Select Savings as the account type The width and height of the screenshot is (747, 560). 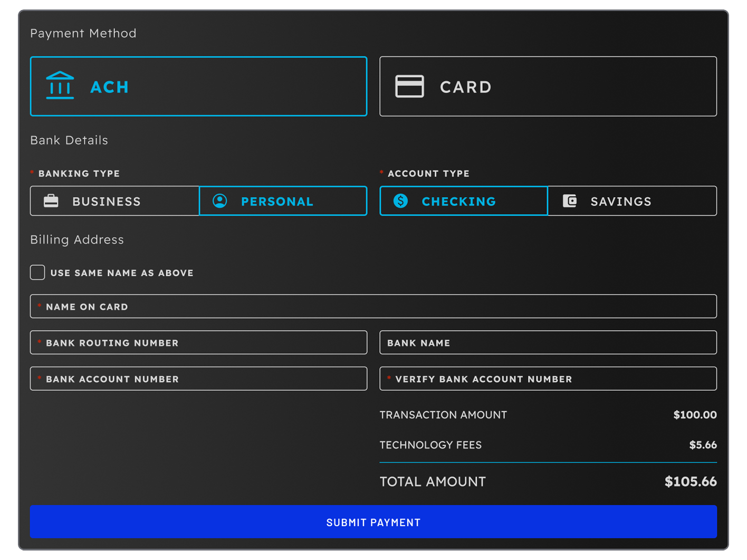(x=631, y=200)
